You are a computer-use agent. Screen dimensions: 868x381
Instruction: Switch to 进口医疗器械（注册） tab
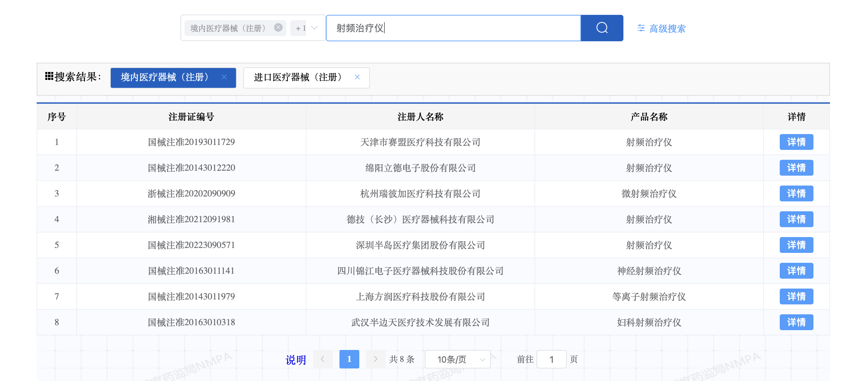297,77
